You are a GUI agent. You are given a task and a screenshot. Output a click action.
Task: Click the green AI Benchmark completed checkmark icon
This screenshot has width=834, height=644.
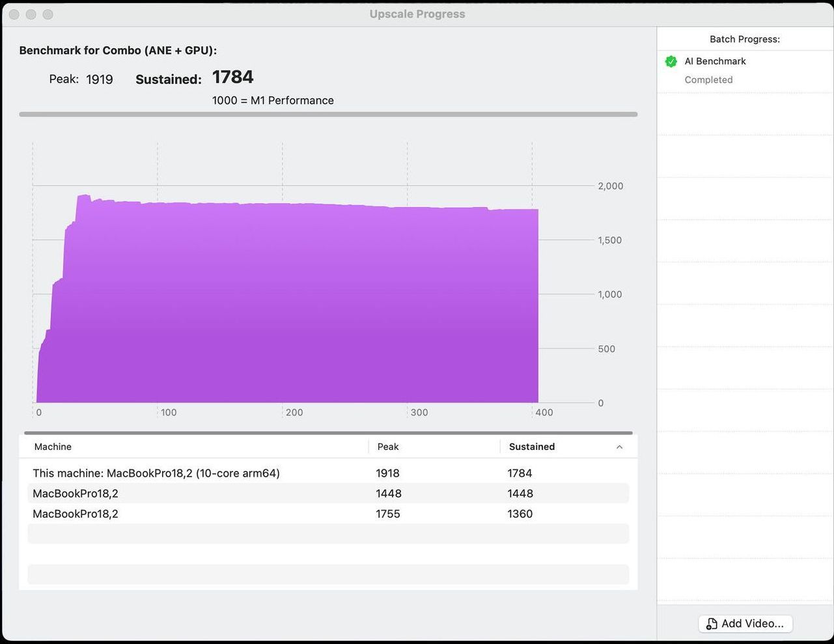[x=671, y=61]
